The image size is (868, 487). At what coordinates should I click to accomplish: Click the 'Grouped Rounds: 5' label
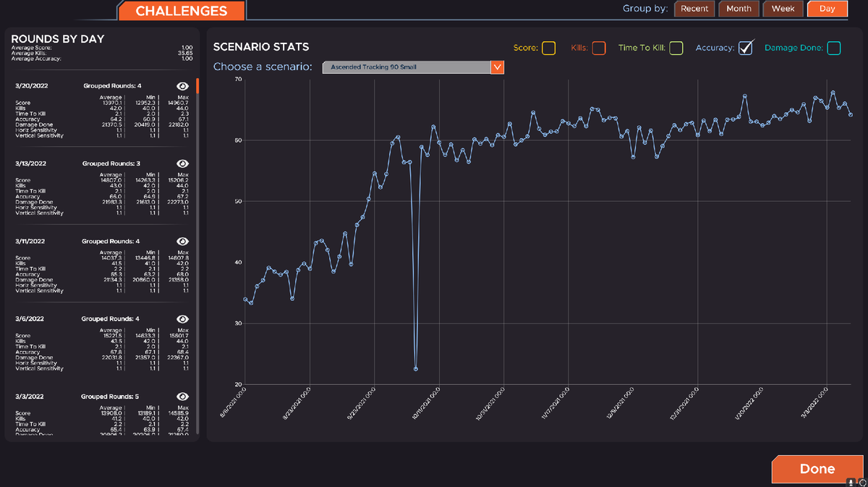pyautogui.click(x=111, y=397)
